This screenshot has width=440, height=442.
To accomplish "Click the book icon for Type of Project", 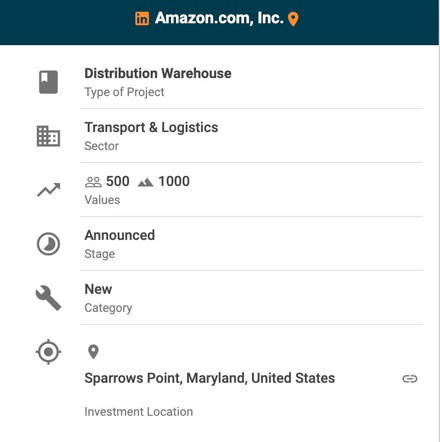I will click(48, 82).
